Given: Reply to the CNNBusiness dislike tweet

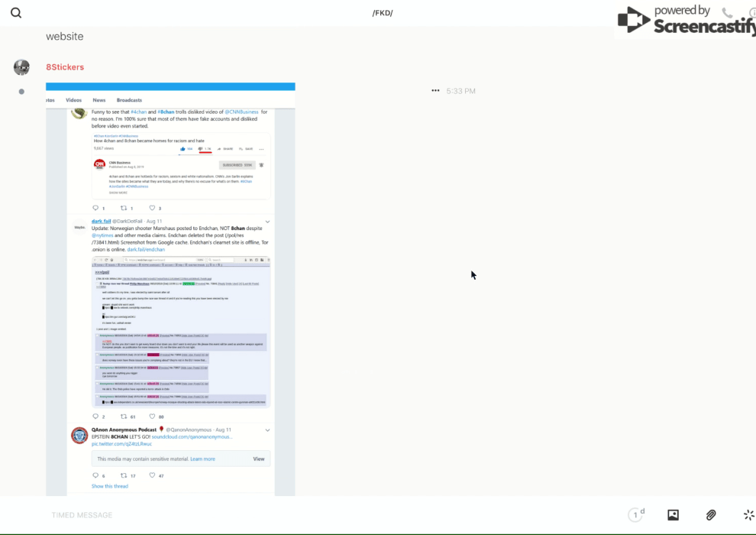Looking at the screenshot, I should (x=95, y=208).
